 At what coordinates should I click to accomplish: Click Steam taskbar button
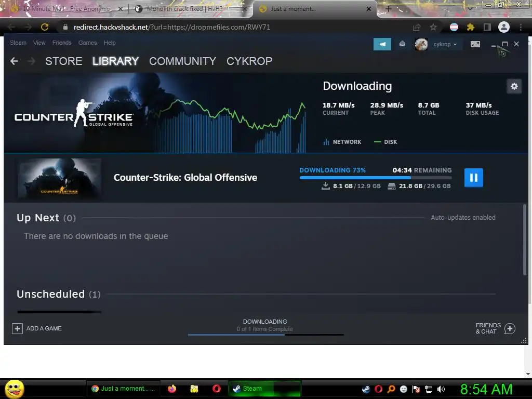click(265, 389)
